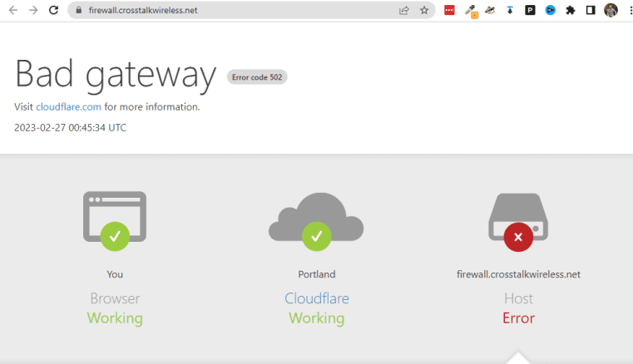Reload the Bad gateway page
Viewport: 633px width, 364px height.
pyautogui.click(x=53, y=10)
